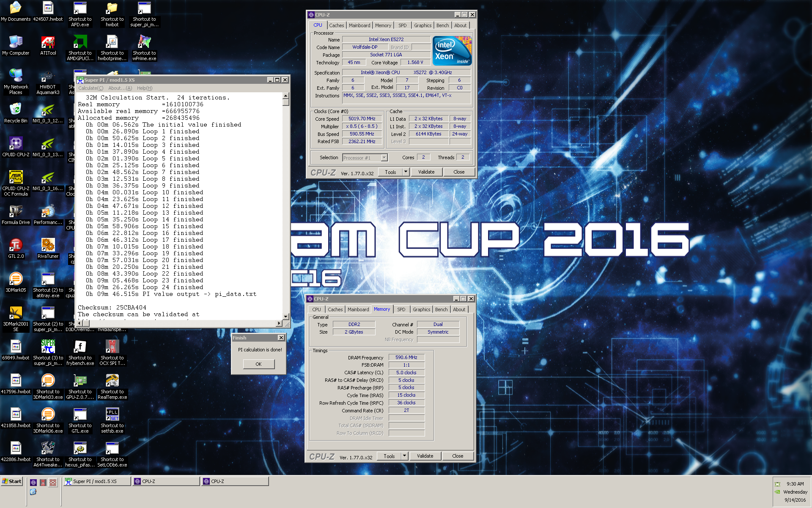812x508 pixels.
Task: Open Shortcut to GPU-Z icon
Action: tap(80, 387)
